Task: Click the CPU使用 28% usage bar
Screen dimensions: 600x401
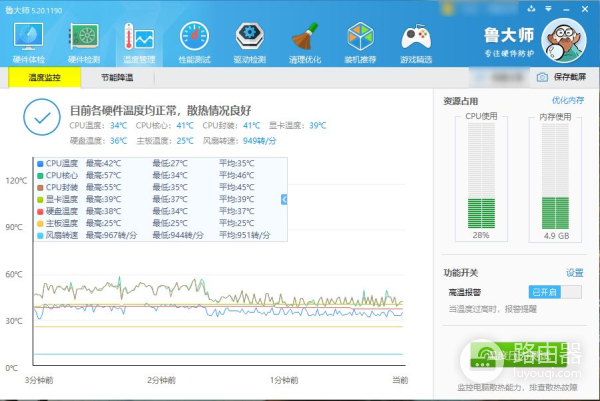Action: 481,175
